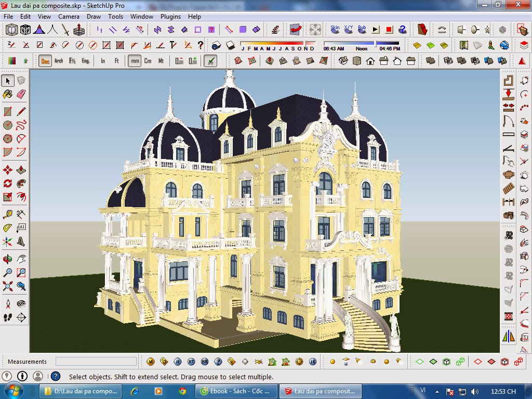This screenshot has height=399, width=532.
Task: Toggle the mm units button
Action: pyautogui.click(x=135, y=61)
